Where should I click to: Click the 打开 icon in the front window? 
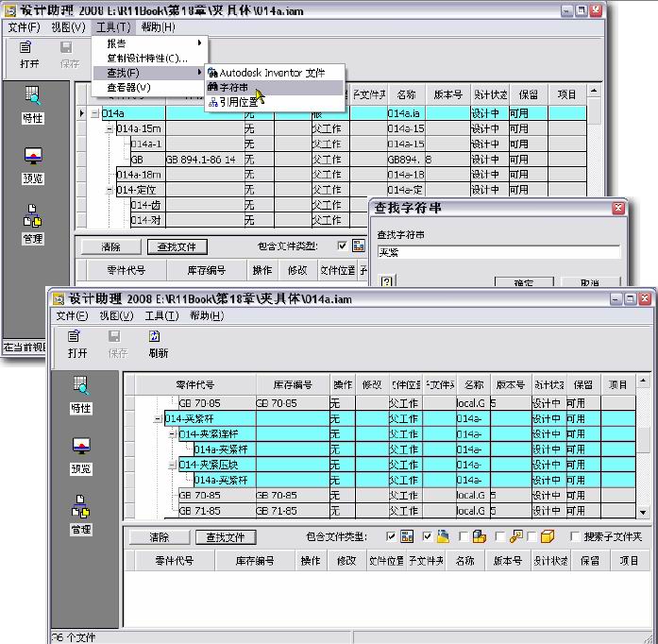[x=74, y=336]
